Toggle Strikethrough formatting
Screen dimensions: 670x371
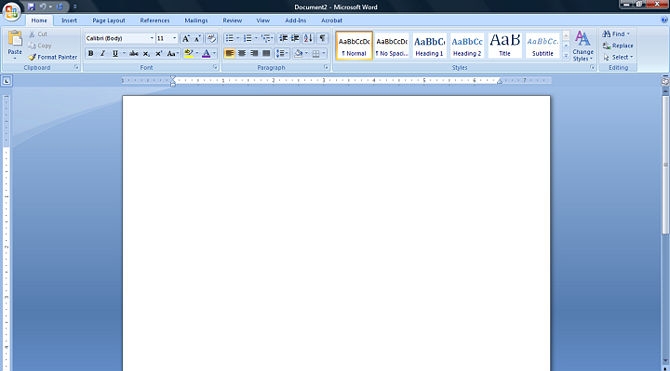[134, 53]
